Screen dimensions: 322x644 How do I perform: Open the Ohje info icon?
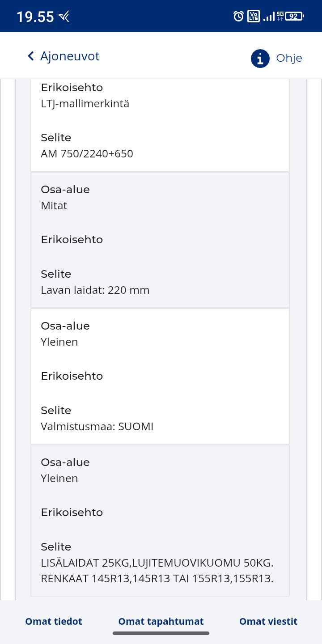tap(260, 58)
